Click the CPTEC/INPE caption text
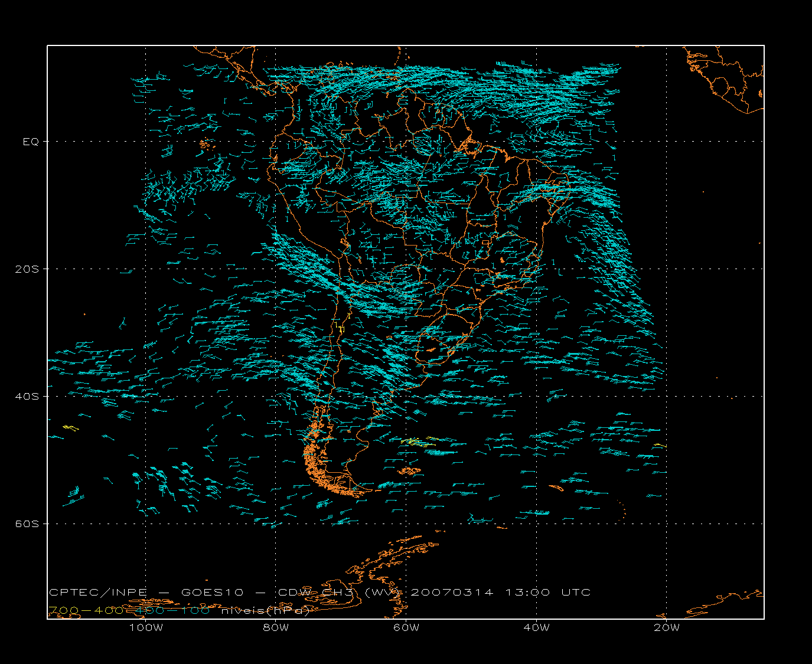The width and height of the screenshot is (812, 664). (x=98, y=593)
